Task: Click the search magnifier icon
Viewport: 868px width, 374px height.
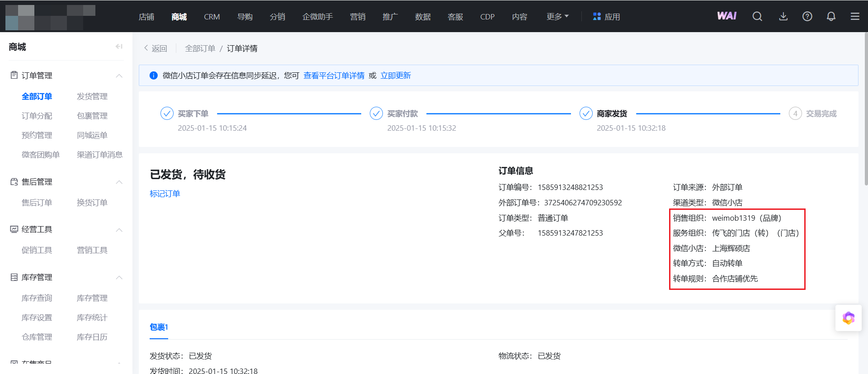Action: (757, 17)
